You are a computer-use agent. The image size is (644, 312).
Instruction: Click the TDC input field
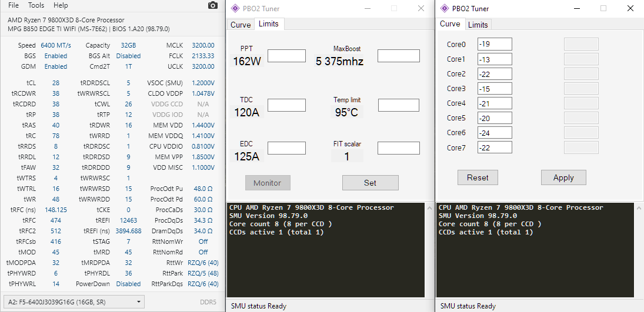coord(286,105)
